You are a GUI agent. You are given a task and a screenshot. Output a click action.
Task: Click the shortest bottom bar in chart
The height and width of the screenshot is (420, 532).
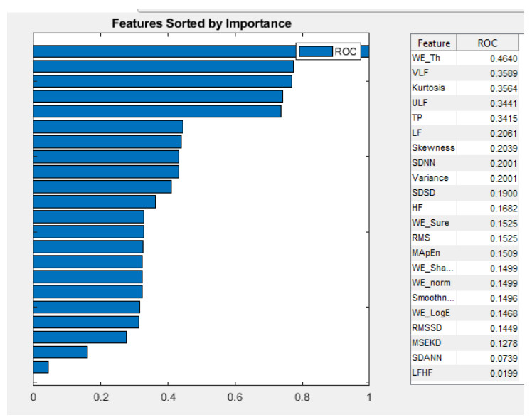point(41,367)
